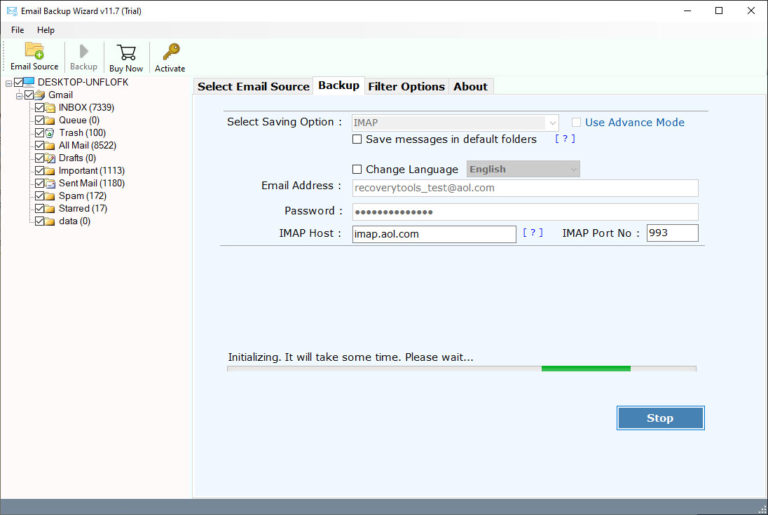768x515 pixels.
Task: Uncheck the All Mail (8522) checkbox
Action: [x=40, y=146]
